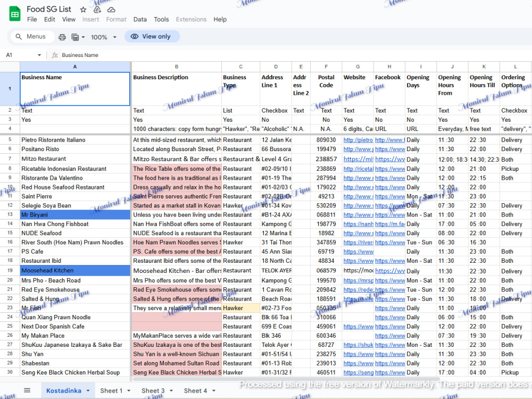
Task: Open the Sheet 3 tab dropdown arrow
Action: click(x=171, y=390)
